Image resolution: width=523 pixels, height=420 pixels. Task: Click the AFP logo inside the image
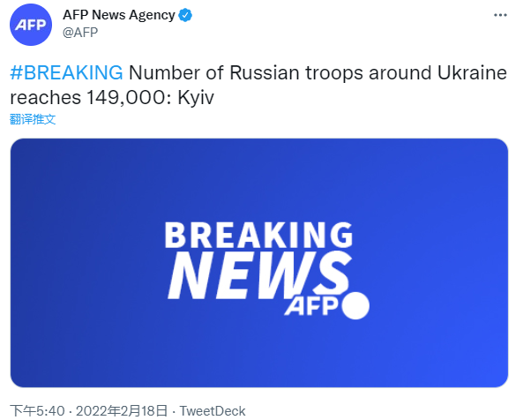[x=312, y=306]
